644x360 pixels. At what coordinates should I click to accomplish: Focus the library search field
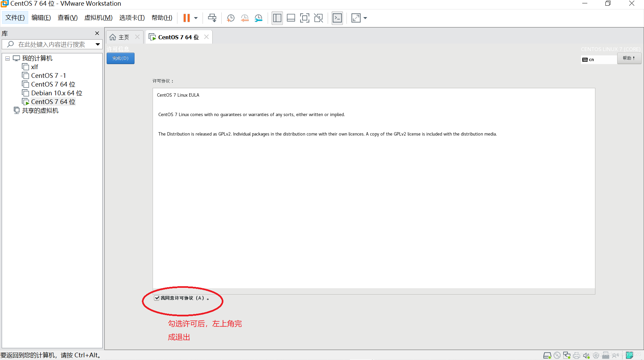(52, 44)
